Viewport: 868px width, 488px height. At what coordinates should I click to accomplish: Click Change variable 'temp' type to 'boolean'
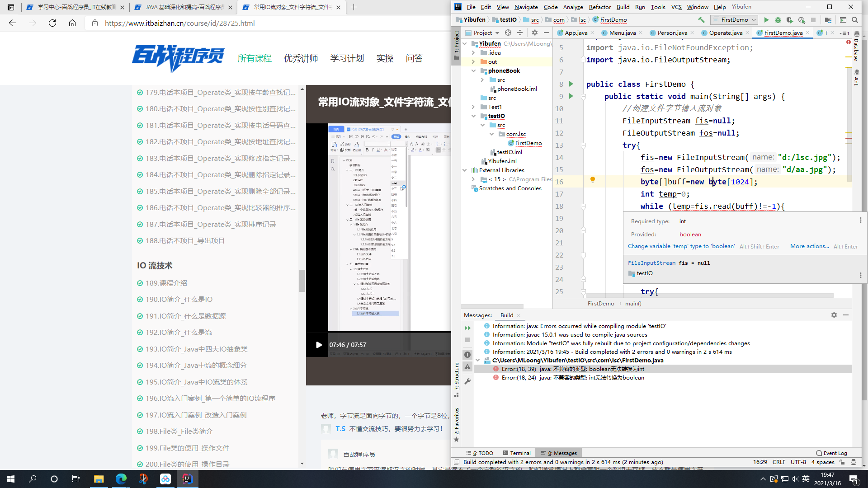681,246
